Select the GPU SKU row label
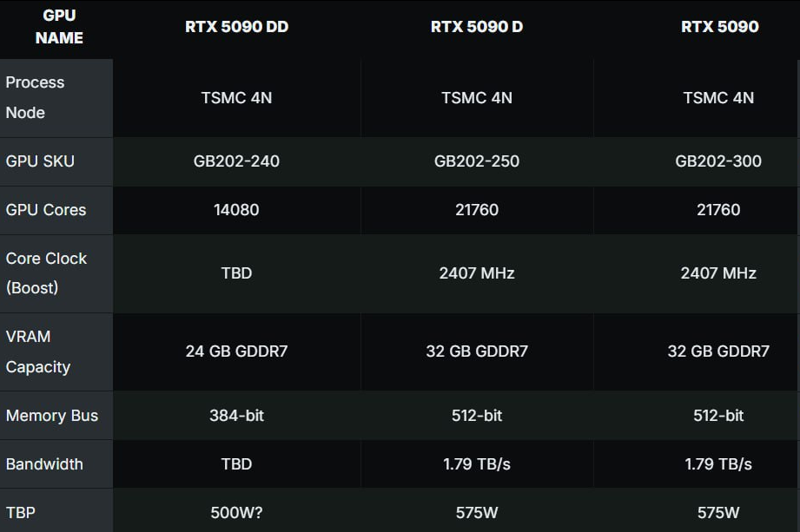 40,161
